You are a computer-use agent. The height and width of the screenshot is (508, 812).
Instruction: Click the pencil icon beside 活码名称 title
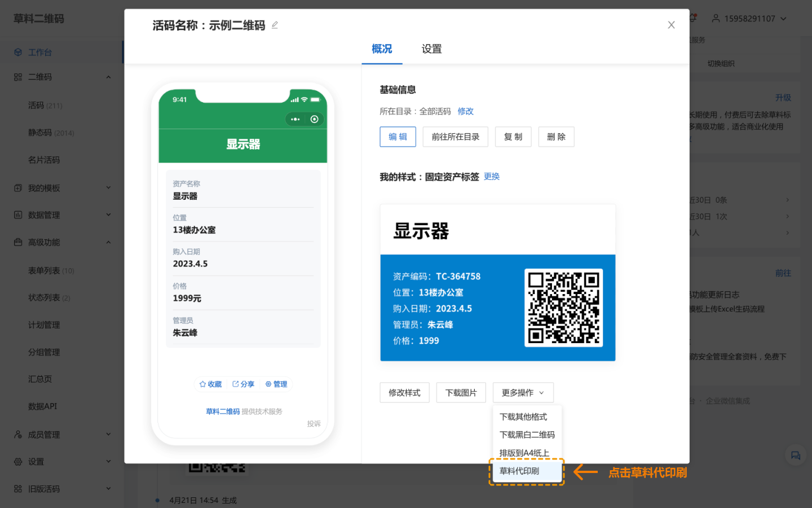pyautogui.click(x=275, y=25)
